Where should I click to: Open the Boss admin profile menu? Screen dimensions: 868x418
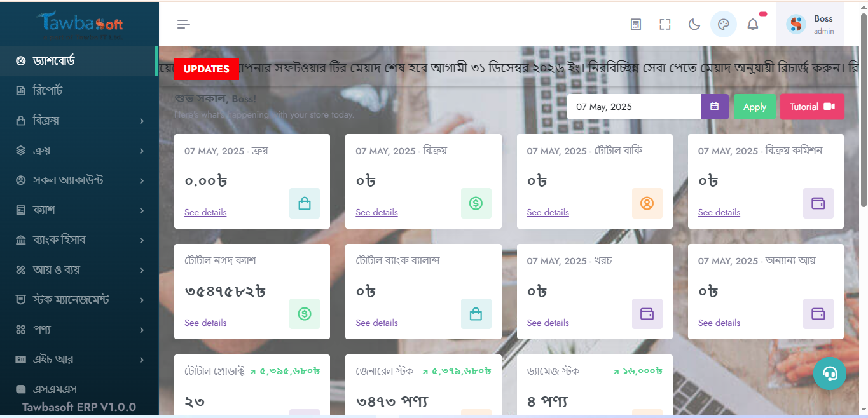[809, 25]
